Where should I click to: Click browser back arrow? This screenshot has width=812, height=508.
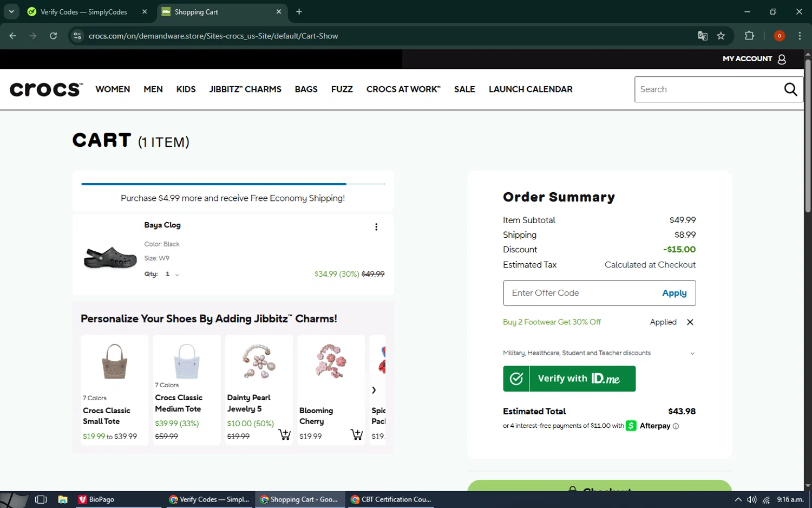(x=13, y=36)
